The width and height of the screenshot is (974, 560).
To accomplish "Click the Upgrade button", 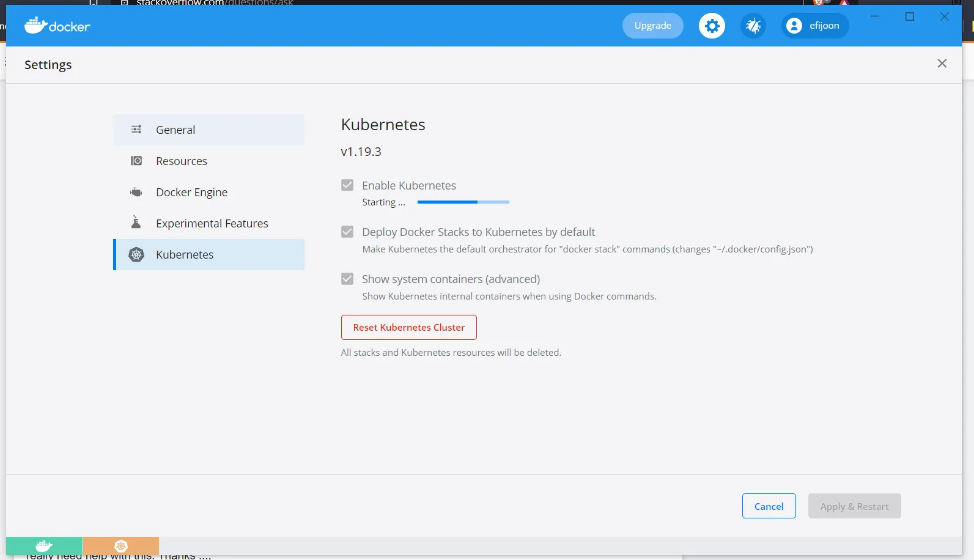I will point(653,26).
